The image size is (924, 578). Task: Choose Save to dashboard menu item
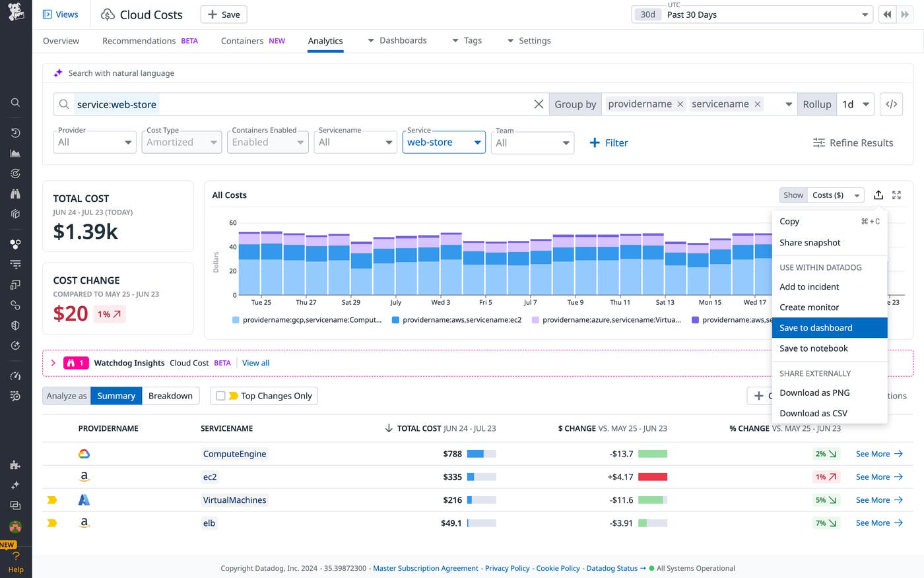[816, 328]
